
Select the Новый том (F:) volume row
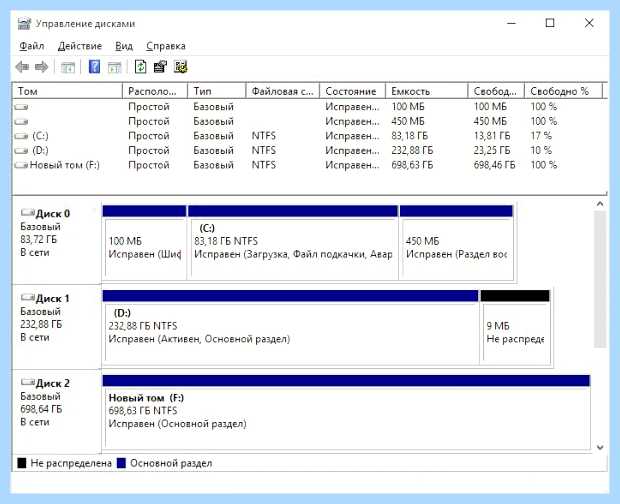tap(310, 165)
